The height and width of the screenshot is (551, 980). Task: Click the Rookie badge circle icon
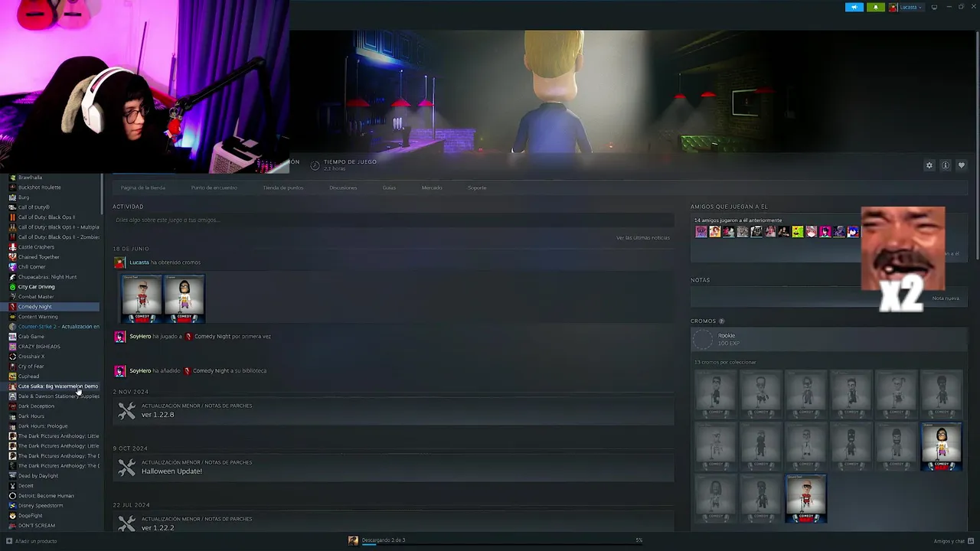[703, 339]
